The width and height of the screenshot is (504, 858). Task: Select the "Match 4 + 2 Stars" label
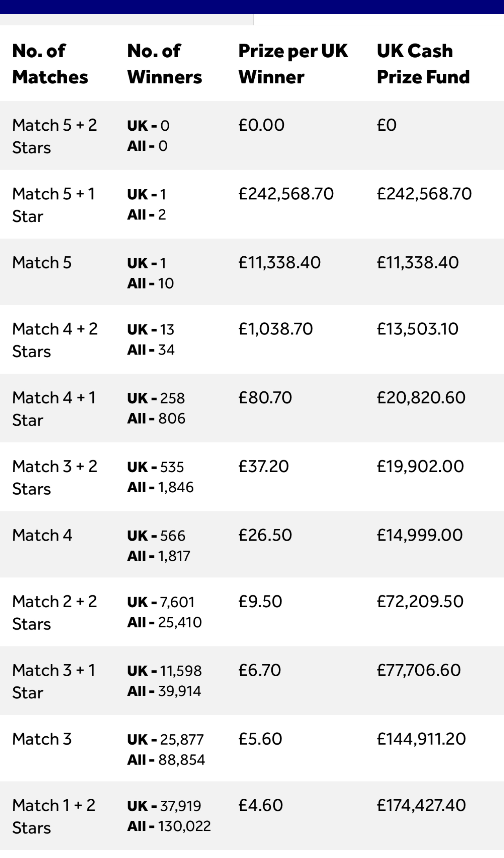pos(55,340)
